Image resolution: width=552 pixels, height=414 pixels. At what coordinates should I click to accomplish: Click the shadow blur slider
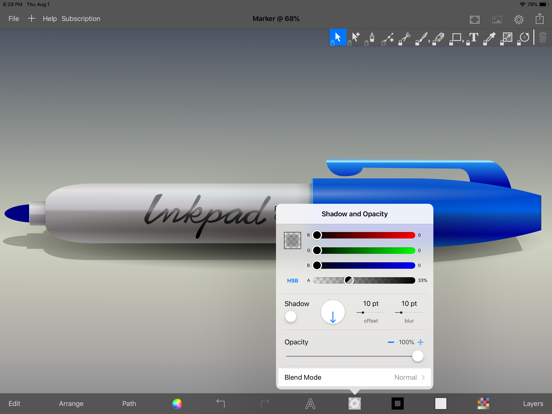409,312
